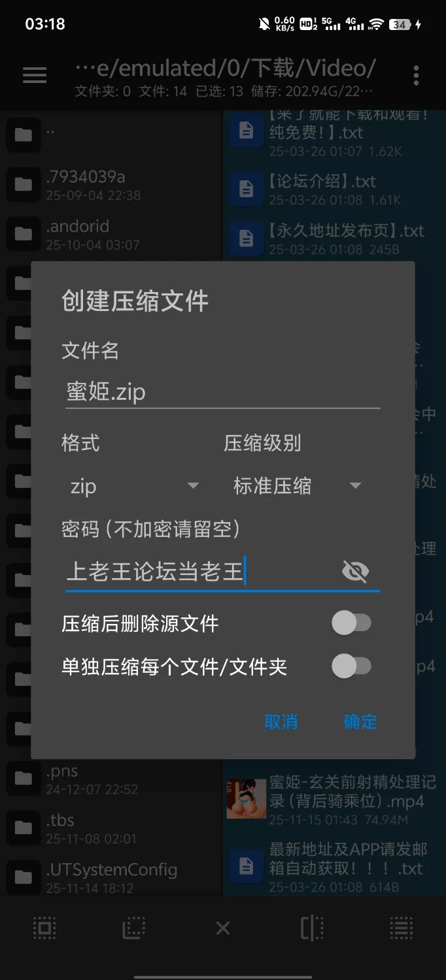The height and width of the screenshot is (980, 446).
Task: Click the 取消 cancel button
Action: [x=281, y=721]
